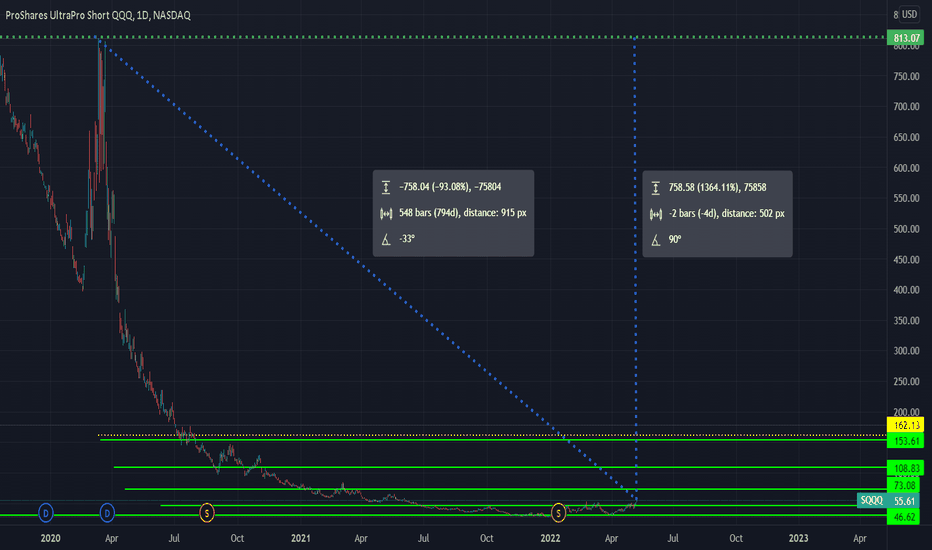This screenshot has height=550, width=932.
Task: Click the 300.00 price axis label
Action: click(906, 351)
